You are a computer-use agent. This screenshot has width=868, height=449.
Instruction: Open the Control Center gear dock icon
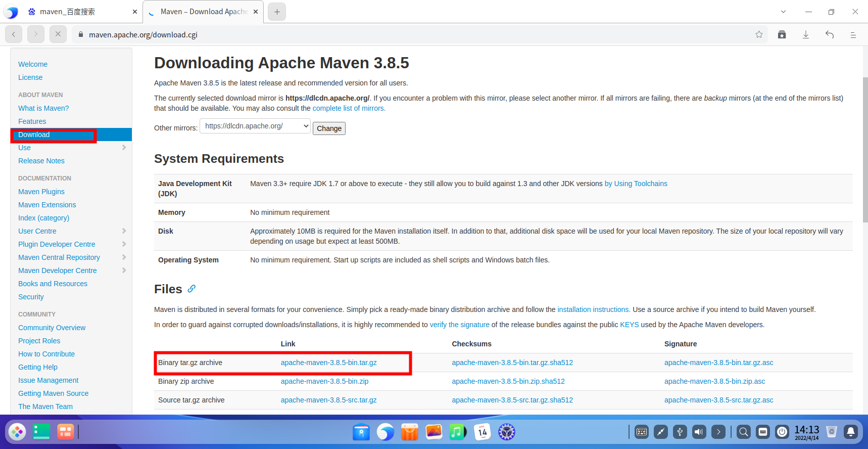[x=507, y=432]
